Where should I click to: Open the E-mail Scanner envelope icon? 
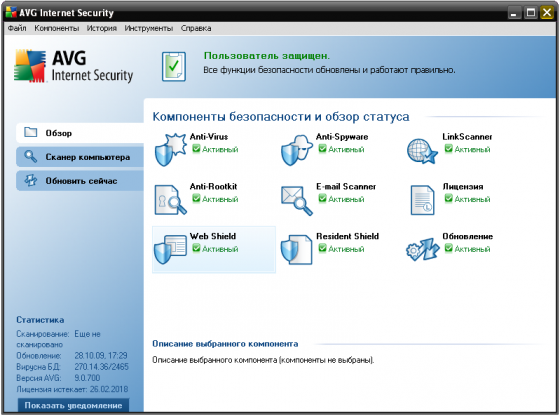click(x=296, y=200)
